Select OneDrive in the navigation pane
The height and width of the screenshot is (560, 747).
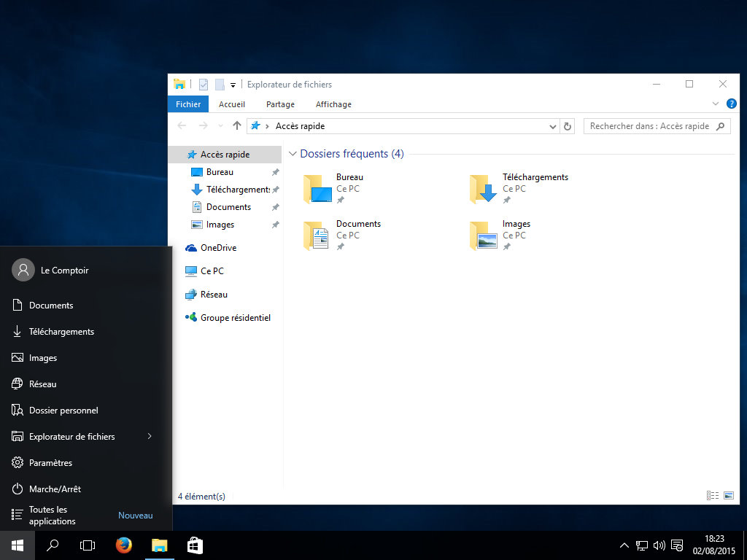[218, 248]
